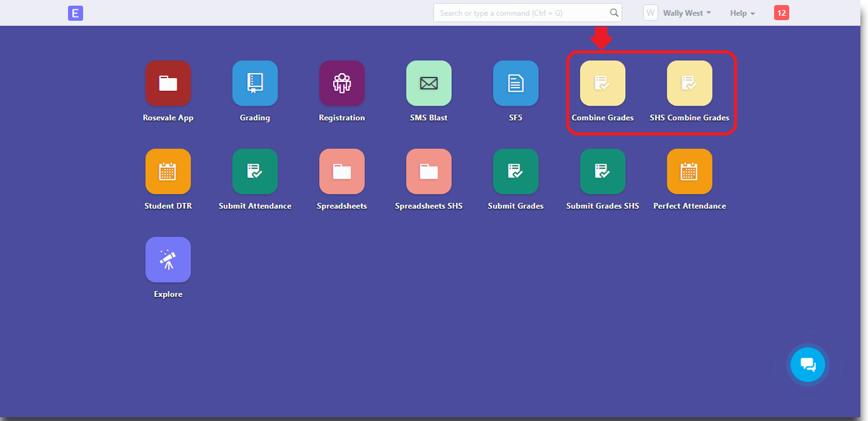868x421 pixels.
Task: Open the Submit Grades module
Action: tap(516, 172)
